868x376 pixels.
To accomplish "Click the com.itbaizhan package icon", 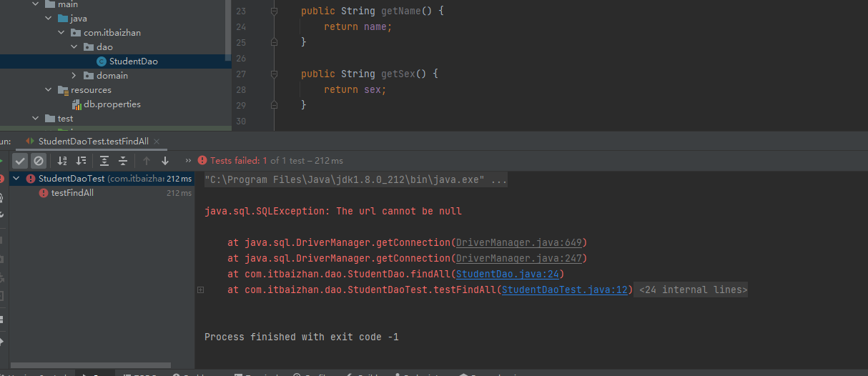I will [76, 33].
